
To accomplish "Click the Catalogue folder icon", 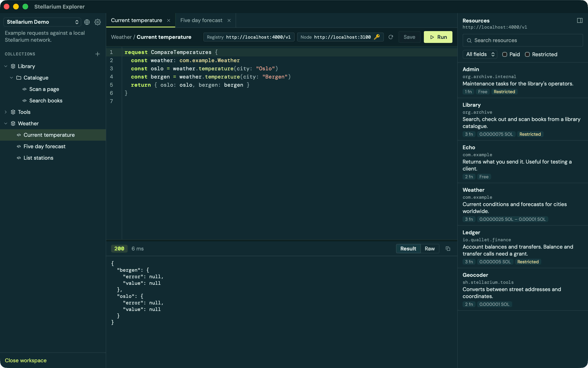I will click(19, 78).
